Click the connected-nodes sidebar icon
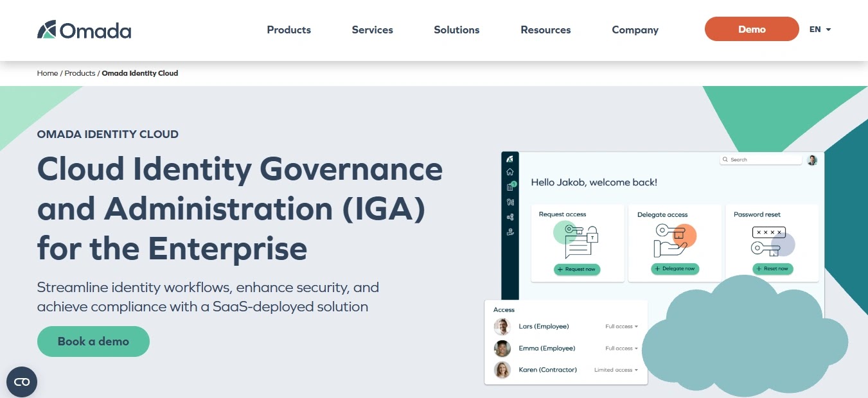The image size is (868, 398). [x=510, y=217]
